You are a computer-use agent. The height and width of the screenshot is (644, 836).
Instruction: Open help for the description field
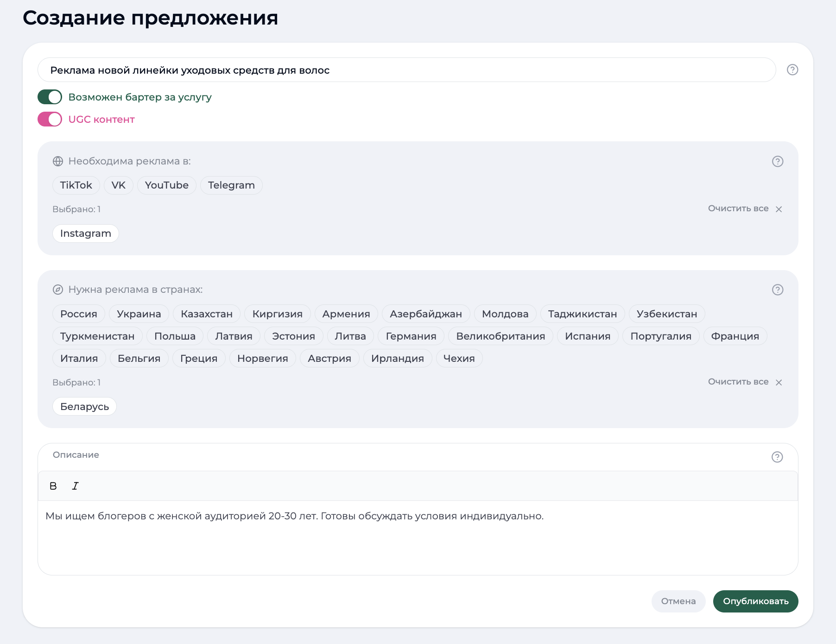pyautogui.click(x=778, y=457)
